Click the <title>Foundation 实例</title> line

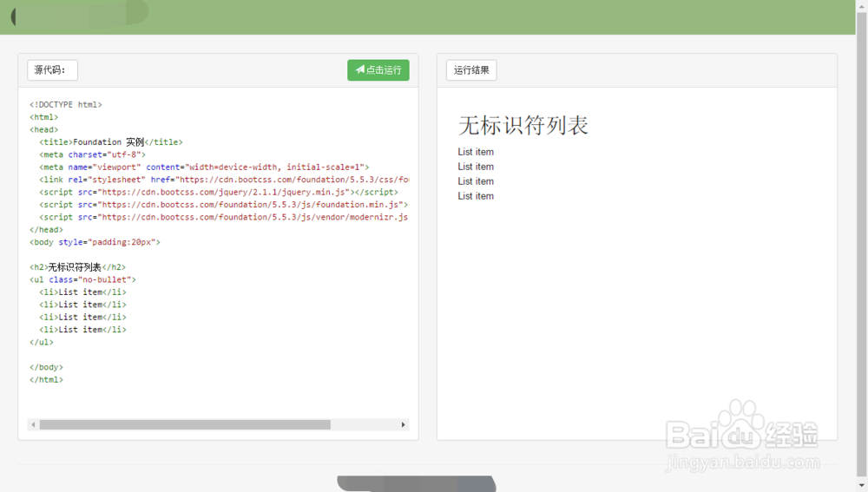111,142
